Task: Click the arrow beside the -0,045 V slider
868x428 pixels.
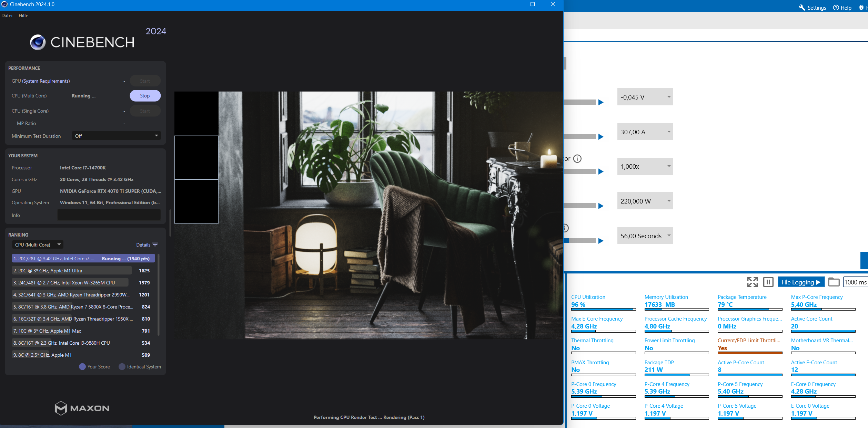Action: (x=601, y=102)
